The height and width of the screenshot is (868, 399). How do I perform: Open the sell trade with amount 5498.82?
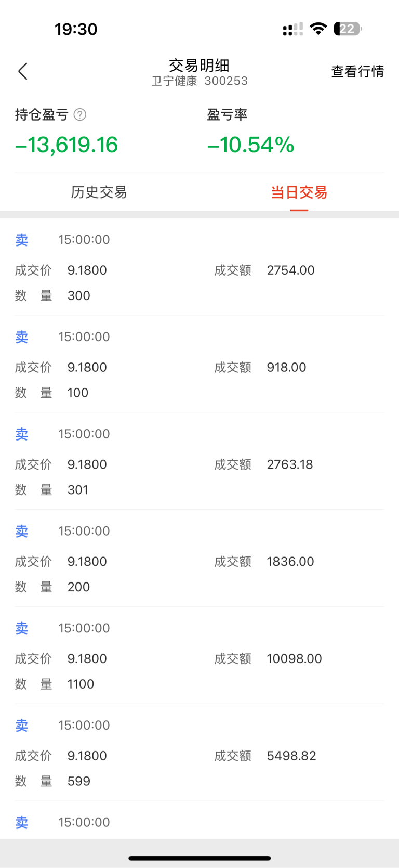(x=199, y=756)
